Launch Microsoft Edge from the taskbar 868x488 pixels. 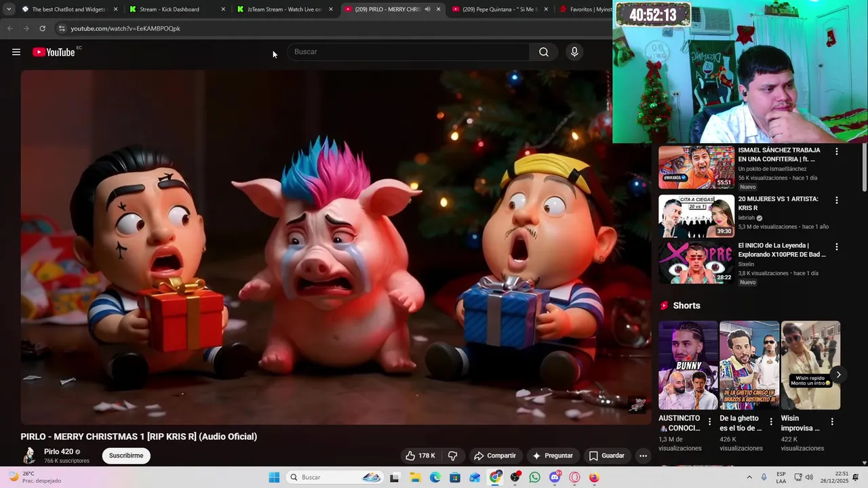click(x=435, y=477)
